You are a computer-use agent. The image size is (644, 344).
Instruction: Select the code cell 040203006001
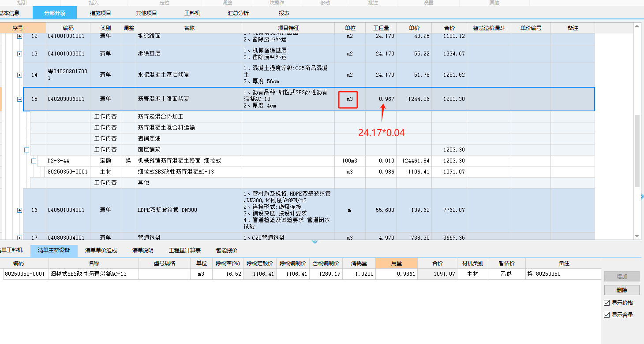click(x=68, y=99)
